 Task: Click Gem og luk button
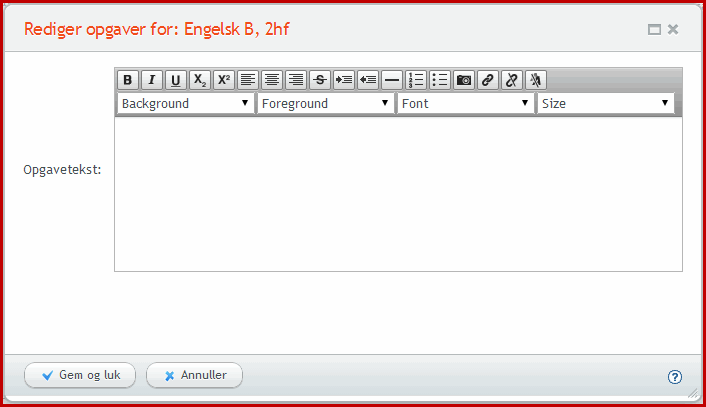[80, 375]
